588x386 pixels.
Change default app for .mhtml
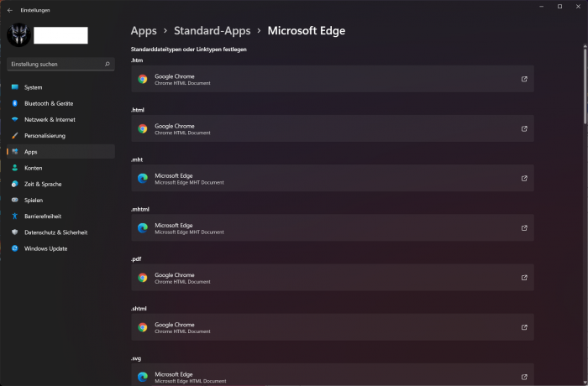click(333, 228)
